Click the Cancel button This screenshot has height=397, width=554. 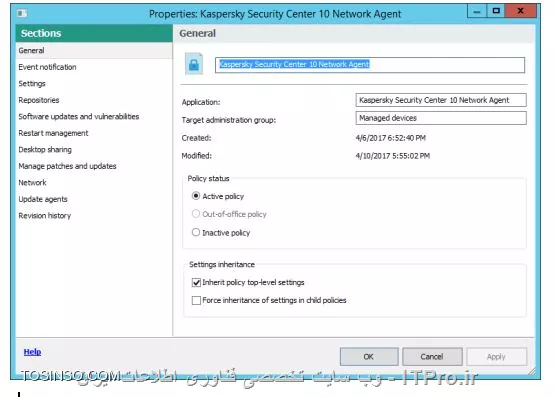pyautogui.click(x=432, y=356)
